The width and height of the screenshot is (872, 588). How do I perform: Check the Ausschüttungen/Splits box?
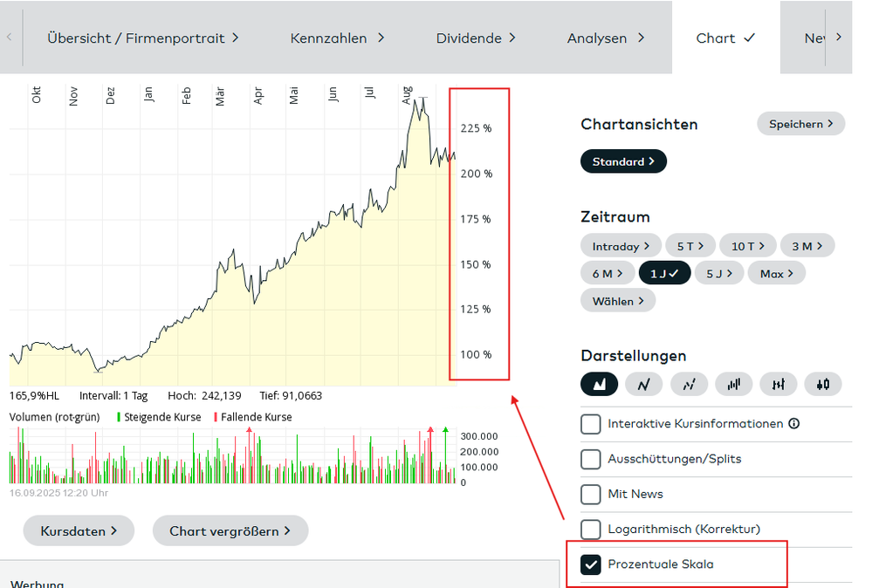click(x=591, y=459)
